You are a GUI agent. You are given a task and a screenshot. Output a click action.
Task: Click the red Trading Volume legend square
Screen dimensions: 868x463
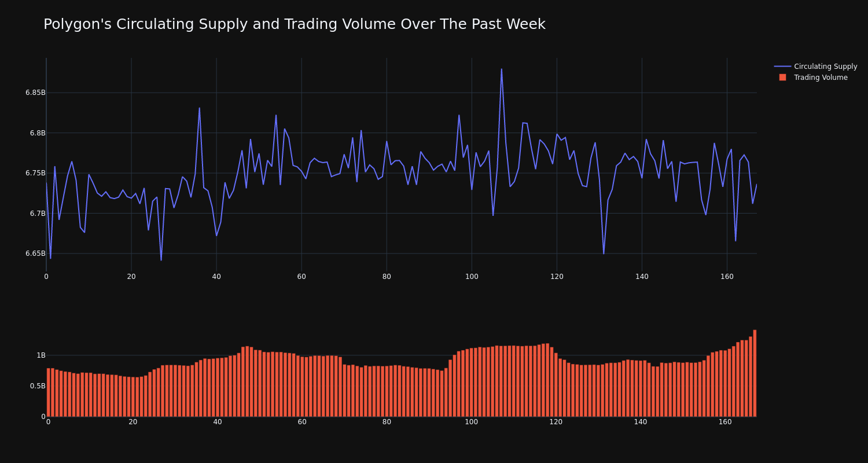[782, 78]
